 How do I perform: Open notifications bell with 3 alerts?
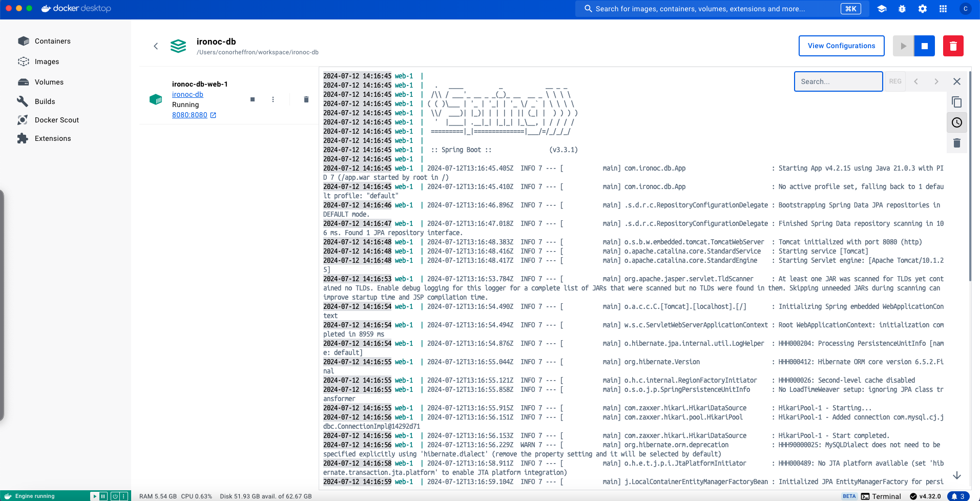pos(958,496)
